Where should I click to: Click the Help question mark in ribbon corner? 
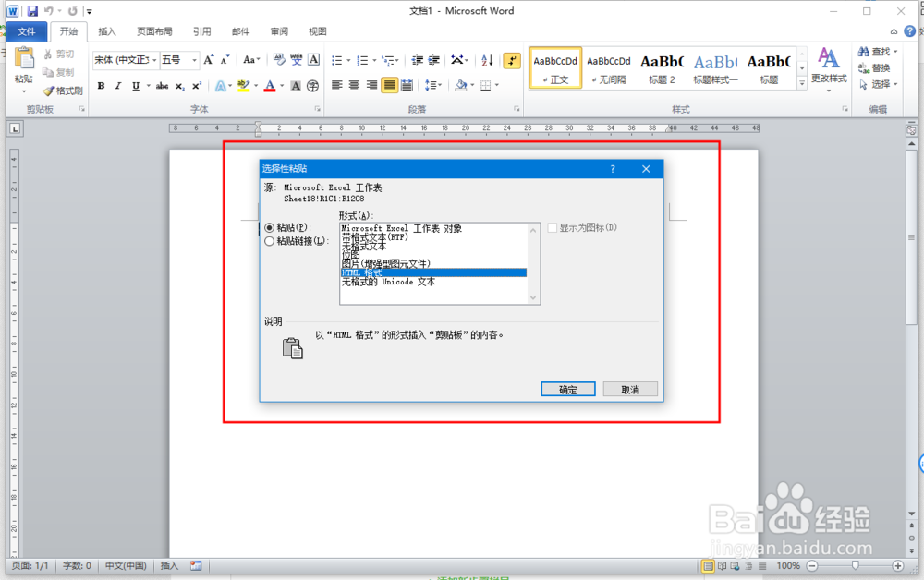(x=910, y=31)
